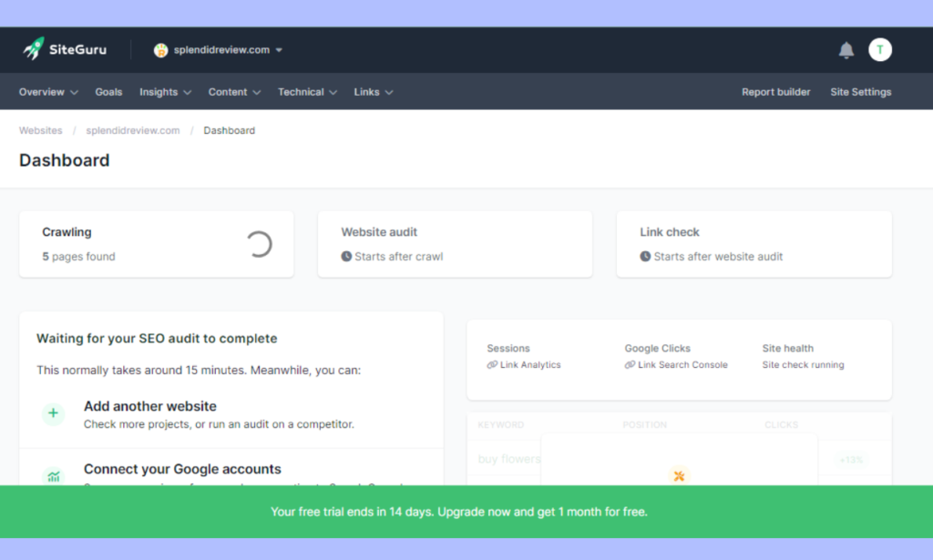Click the orange tools icon in keyword panel
The image size is (933, 560).
[x=679, y=475]
